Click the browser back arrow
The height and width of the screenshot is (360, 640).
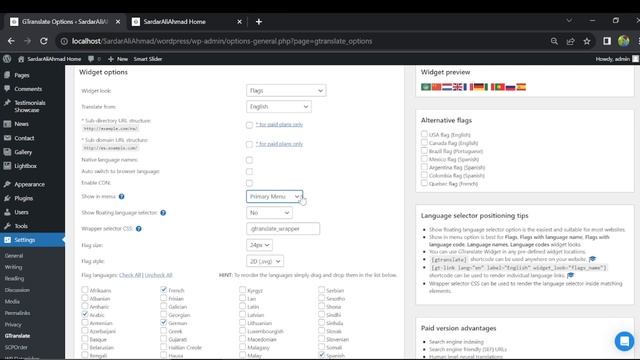[x=11, y=41]
